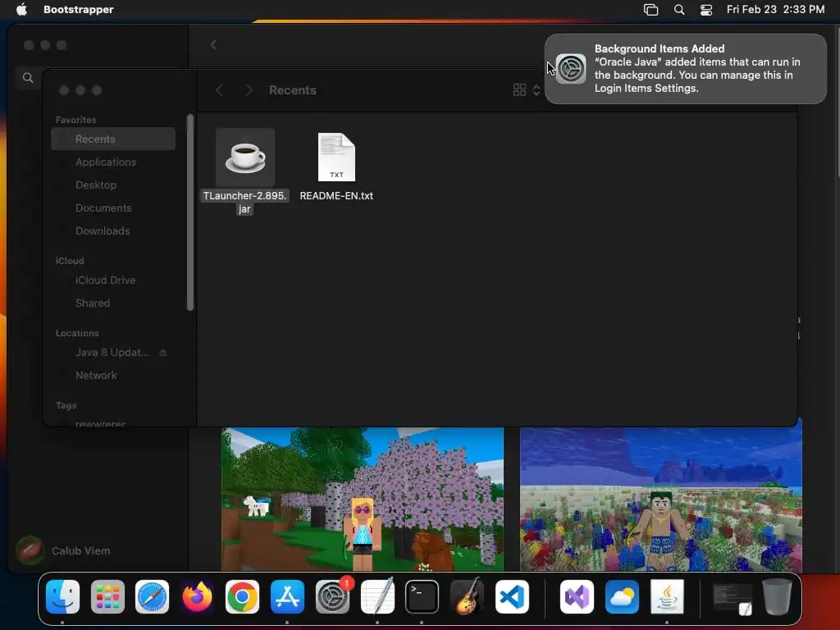The image size is (840, 630).
Task: Open Launchpad in the dock
Action: point(107,597)
